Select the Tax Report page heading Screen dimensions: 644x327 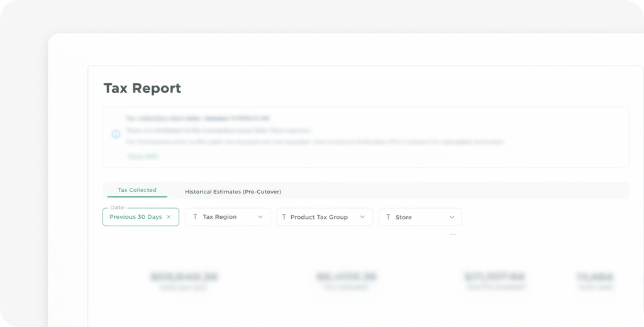[x=142, y=88]
